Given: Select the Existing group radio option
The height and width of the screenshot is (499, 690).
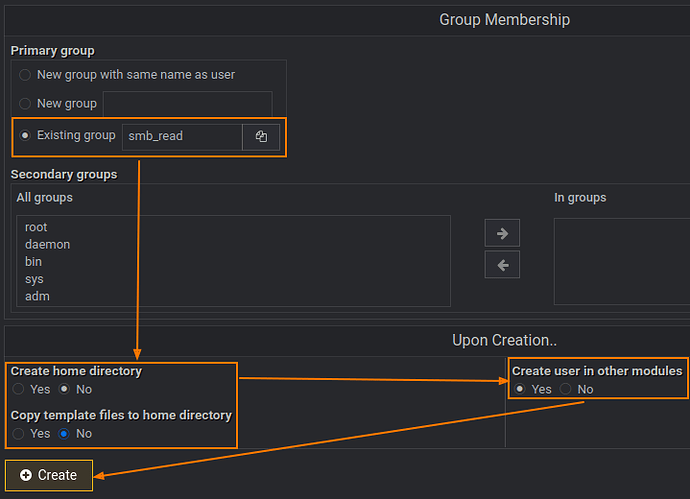Looking at the screenshot, I should pyautogui.click(x=25, y=136).
